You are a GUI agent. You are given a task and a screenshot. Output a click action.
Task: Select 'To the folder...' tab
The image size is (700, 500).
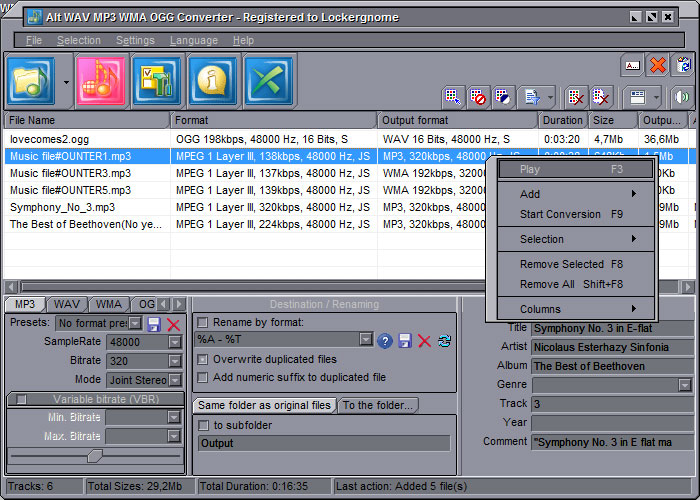378,405
